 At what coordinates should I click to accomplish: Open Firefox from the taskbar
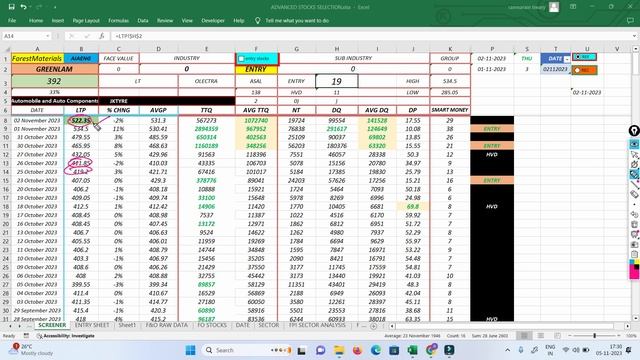point(357,350)
